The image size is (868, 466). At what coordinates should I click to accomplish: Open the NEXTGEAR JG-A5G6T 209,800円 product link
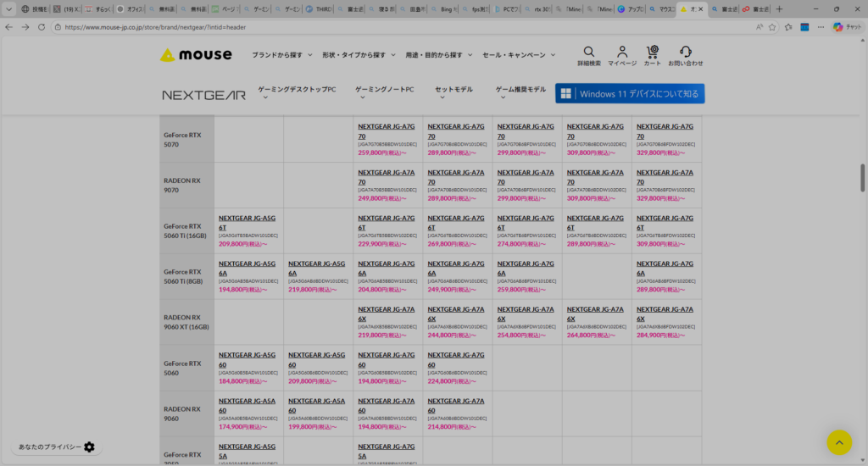point(247,222)
